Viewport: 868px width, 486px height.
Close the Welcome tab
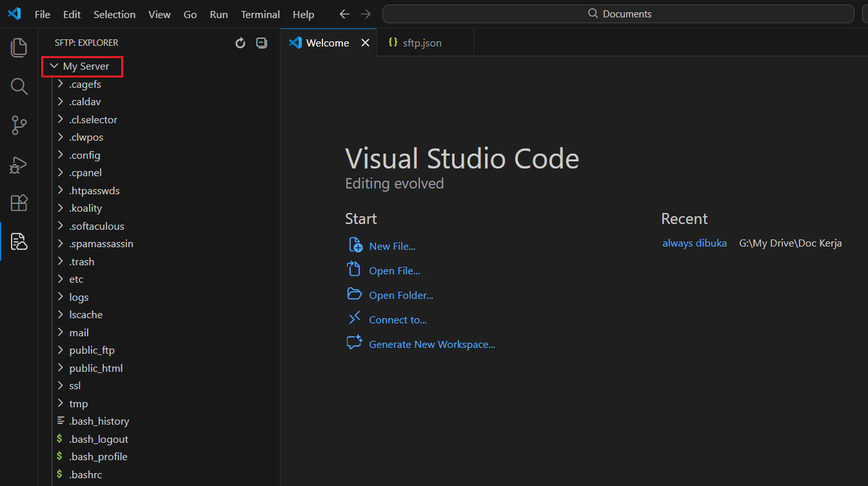pos(365,43)
